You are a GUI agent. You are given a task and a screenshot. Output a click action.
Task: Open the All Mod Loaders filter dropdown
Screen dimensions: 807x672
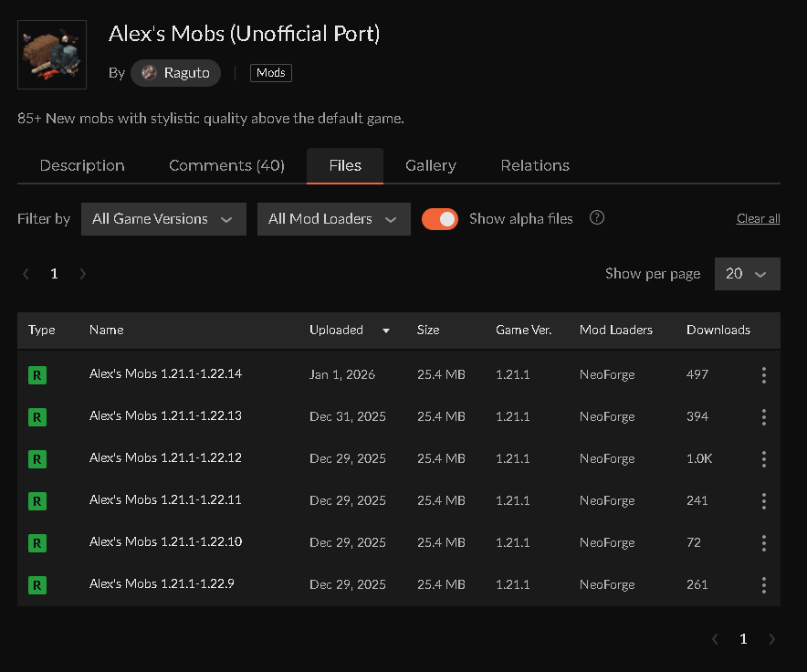point(333,219)
